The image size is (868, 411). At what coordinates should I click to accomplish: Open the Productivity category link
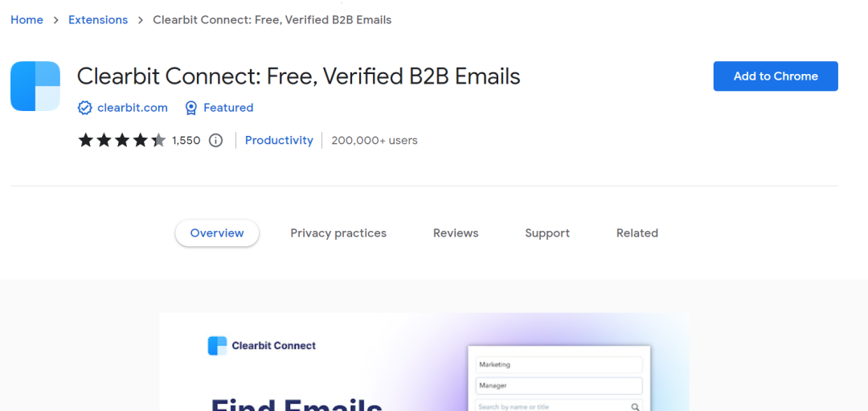(x=279, y=140)
